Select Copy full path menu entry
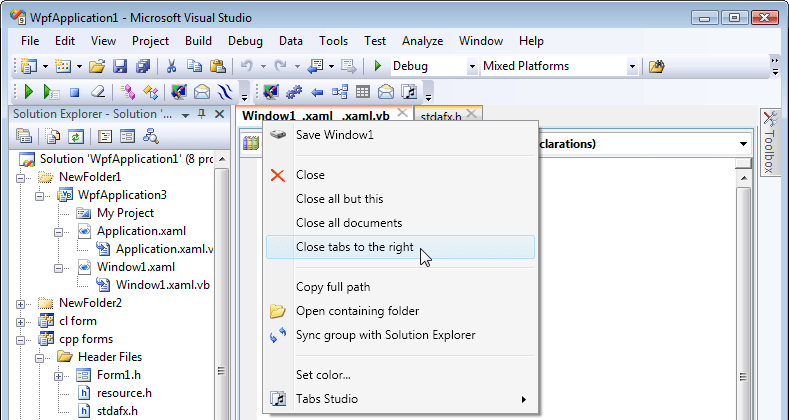789x420 pixels. 400,287
